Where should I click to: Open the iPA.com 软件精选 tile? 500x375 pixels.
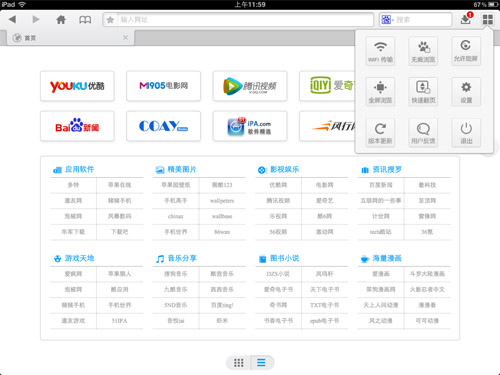pyautogui.click(x=250, y=126)
